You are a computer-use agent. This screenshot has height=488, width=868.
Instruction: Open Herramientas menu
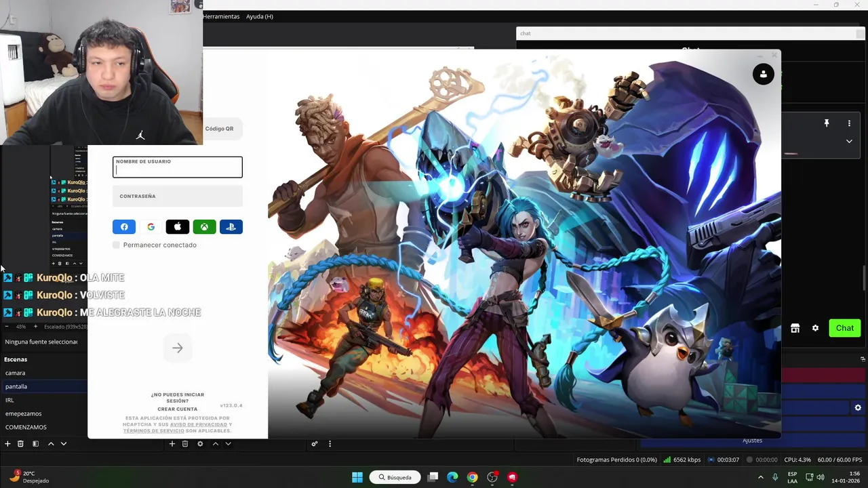coord(220,16)
